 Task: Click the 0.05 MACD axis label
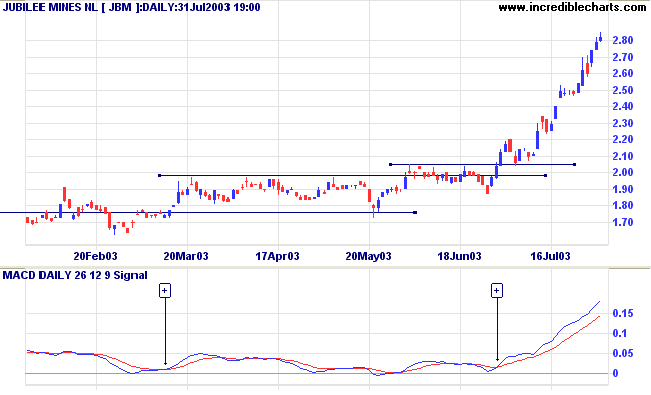(x=623, y=353)
